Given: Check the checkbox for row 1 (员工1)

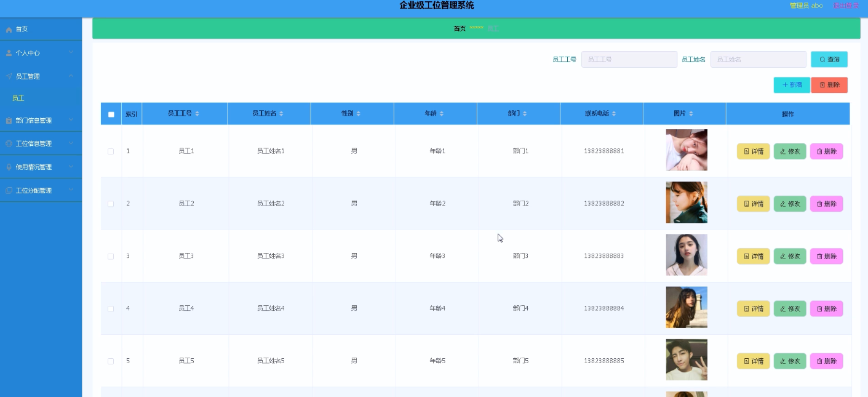Looking at the screenshot, I should pyautogui.click(x=111, y=151).
